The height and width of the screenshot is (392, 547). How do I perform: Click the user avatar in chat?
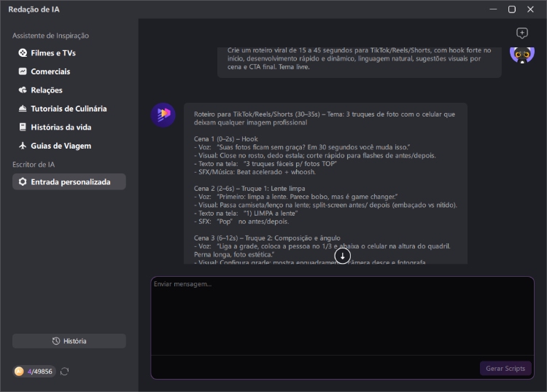pyautogui.click(x=522, y=55)
